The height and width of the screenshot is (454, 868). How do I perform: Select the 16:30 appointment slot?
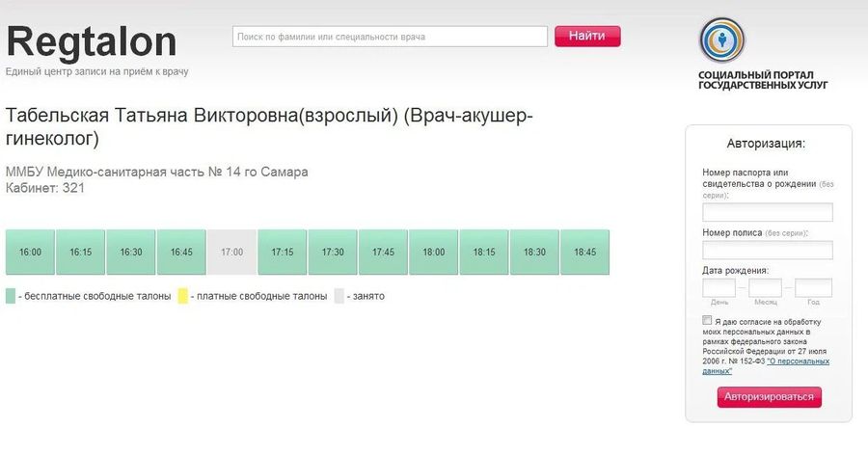pyautogui.click(x=131, y=253)
